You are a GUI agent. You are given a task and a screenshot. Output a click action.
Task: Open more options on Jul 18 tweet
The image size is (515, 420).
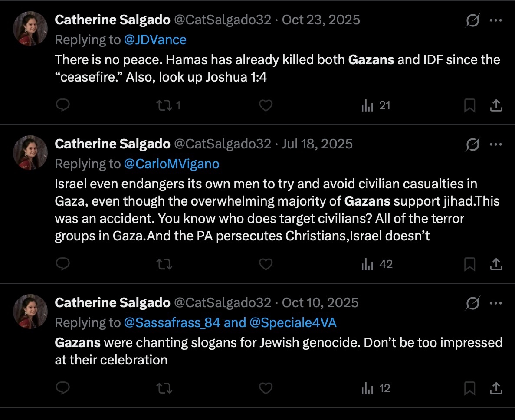(495, 144)
